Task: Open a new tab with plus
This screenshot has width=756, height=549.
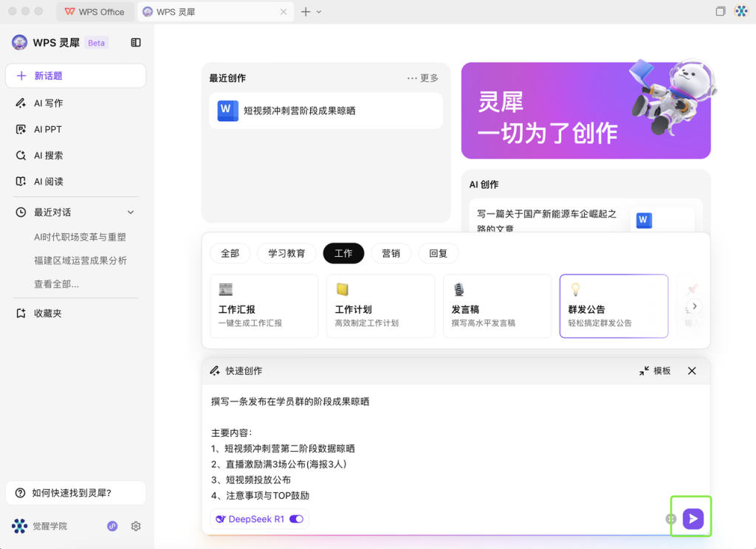Action: click(x=306, y=12)
